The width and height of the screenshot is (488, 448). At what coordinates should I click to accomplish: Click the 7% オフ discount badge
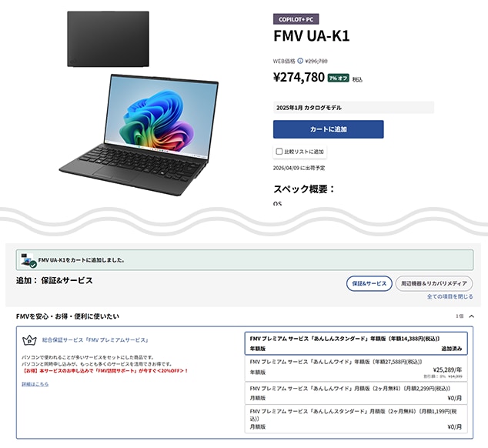(339, 78)
